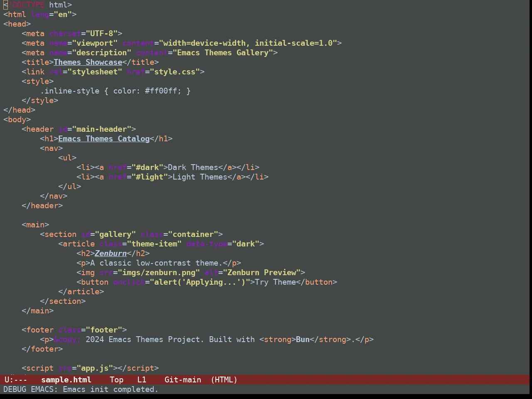Click the (HTML) major mode indicator
Viewport: 532px width, 399px height.
click(x=224, y=380)
